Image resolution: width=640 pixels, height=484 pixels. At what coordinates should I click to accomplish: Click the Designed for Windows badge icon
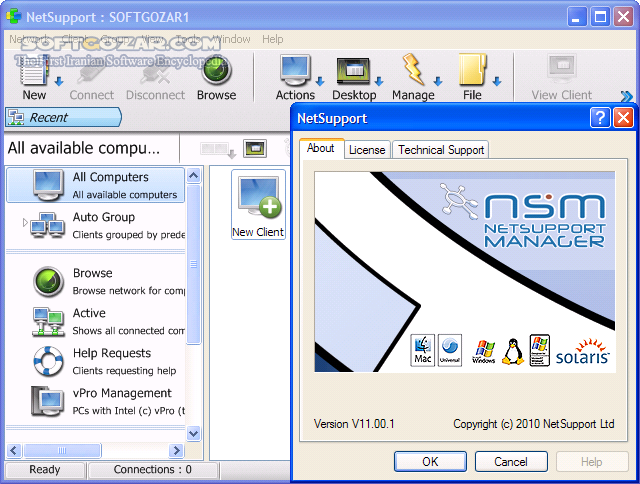[540, 351]
